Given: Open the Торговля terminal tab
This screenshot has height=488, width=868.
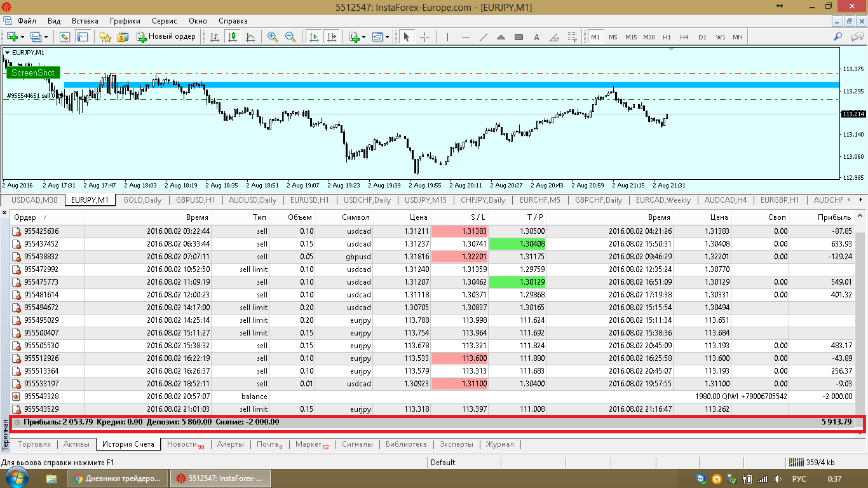Looking at the screenshot, I should click(35, 444).
